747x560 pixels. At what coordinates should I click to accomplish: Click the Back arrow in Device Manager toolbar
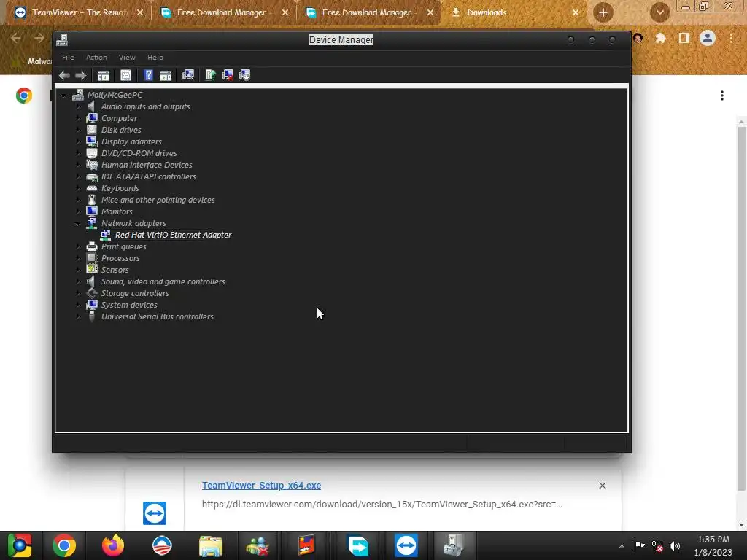[x=64, y=75]
